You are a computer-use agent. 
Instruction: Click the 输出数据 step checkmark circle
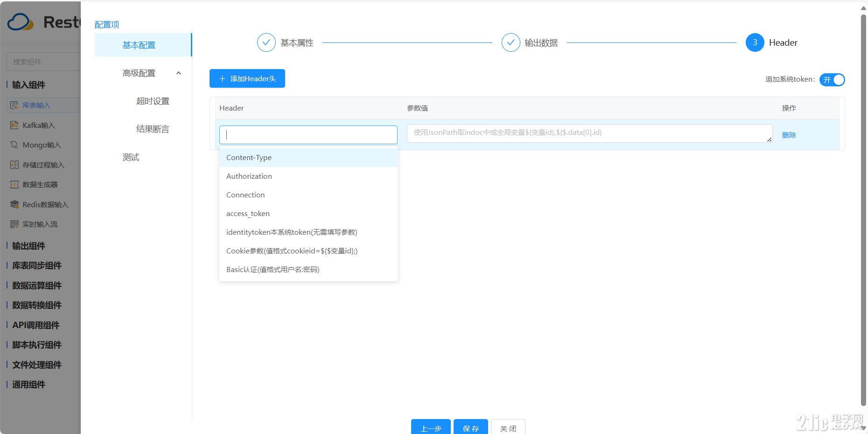[x=511, y=42]
